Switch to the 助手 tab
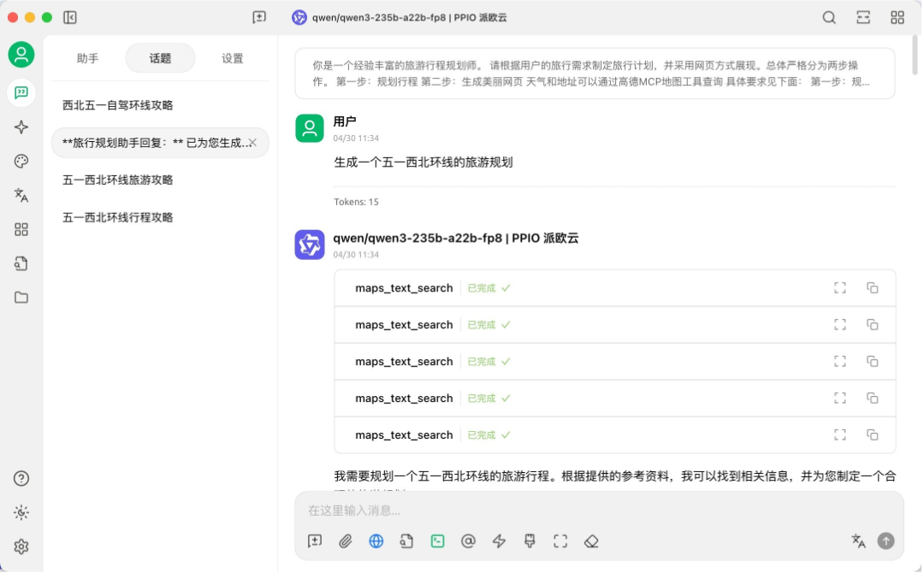The image size is (924, 573). point(87,58)
